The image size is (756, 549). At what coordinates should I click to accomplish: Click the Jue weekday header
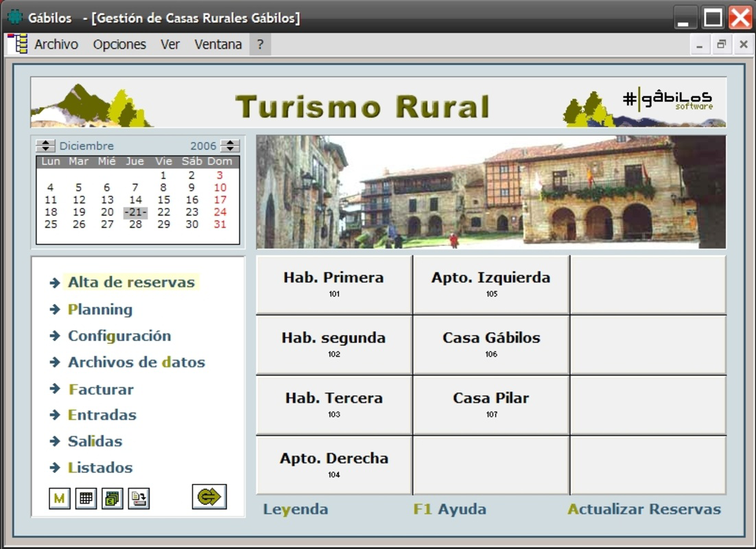[x=135, y=161]
